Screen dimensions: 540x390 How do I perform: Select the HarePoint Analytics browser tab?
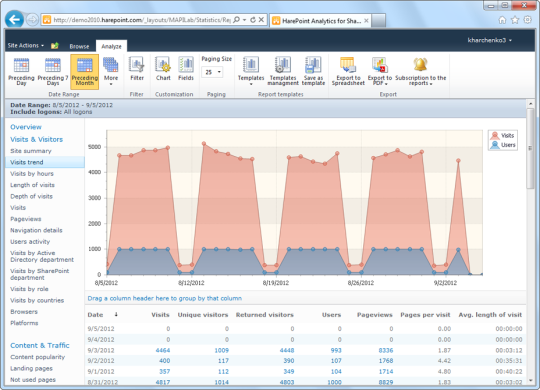321,21
